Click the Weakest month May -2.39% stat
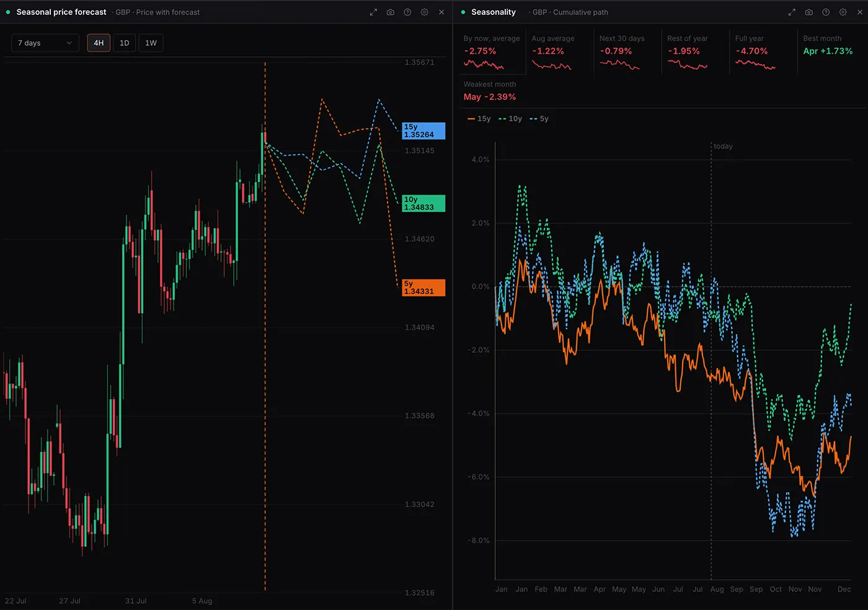Image resolution: width=868 pixels, height=610 pixels. [x=490, y=91]
